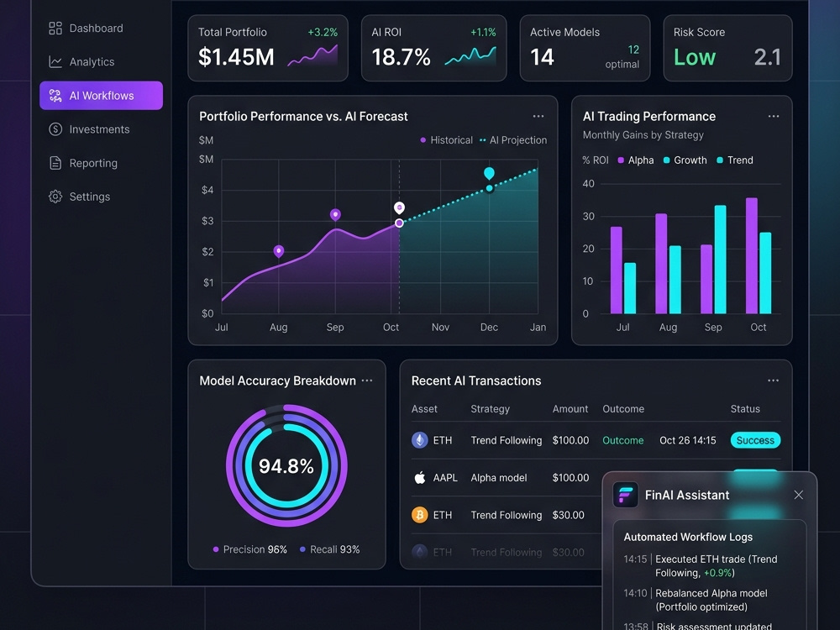Click the ETH ethereum icon in first row
This screenshot has width=840, height=630.
tap(419, 440)
